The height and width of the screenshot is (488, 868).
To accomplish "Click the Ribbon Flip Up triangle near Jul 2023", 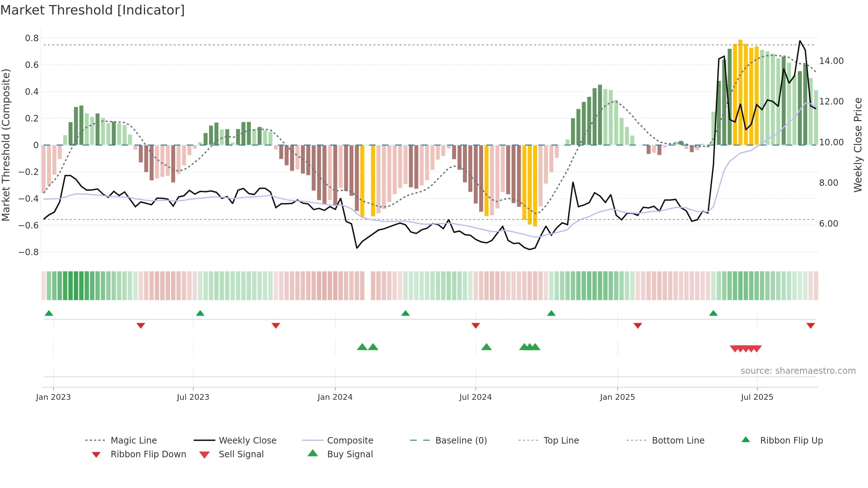I will [x=200, y=313].
